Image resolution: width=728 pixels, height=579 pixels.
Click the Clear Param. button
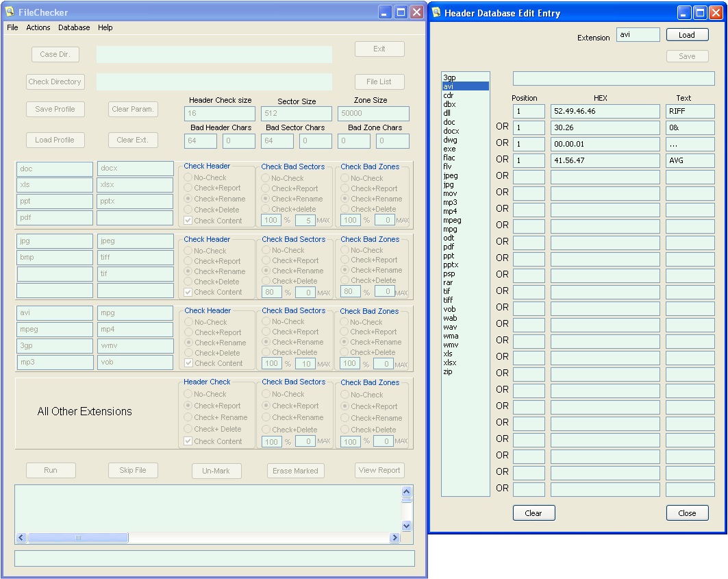coord(133,109)
